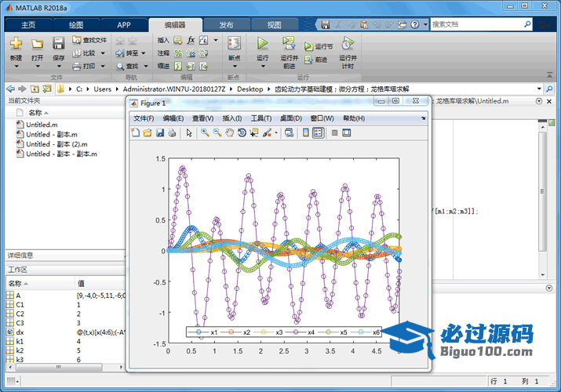Select Untitled - 副本 (2).m file
Screen dimensions: 561x392
point(57,144)
